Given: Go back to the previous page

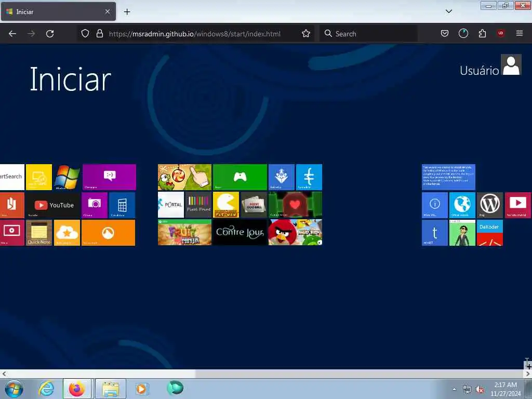Looking at the screenshot, I should [12, 34].
